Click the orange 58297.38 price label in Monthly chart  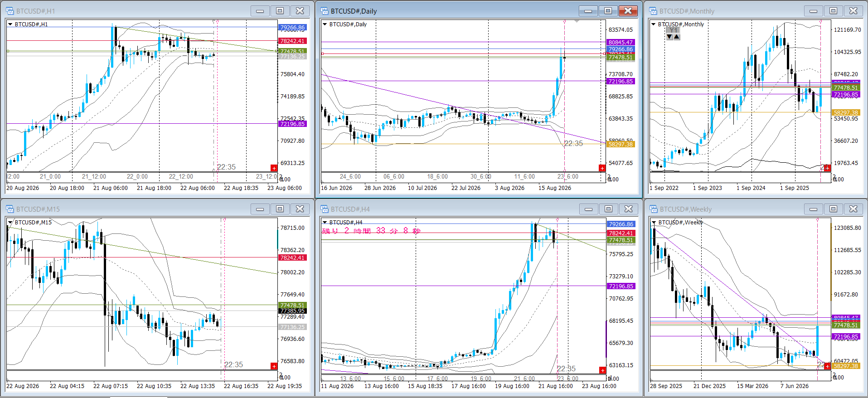846,112
